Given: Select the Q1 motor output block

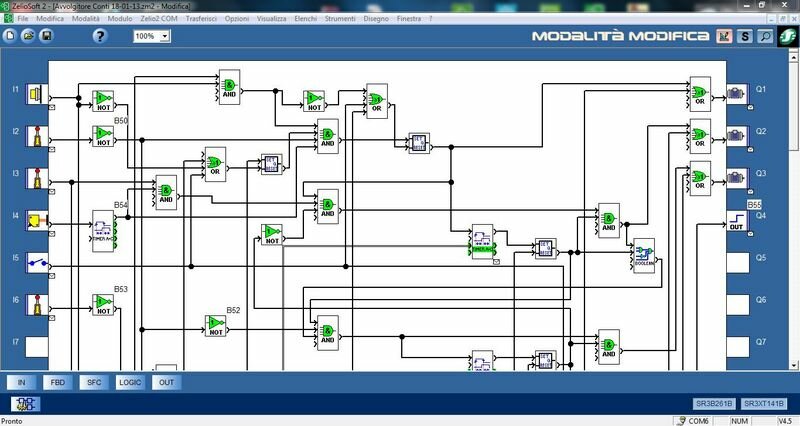Looking at the screenshot, I should tap(737, 94).
